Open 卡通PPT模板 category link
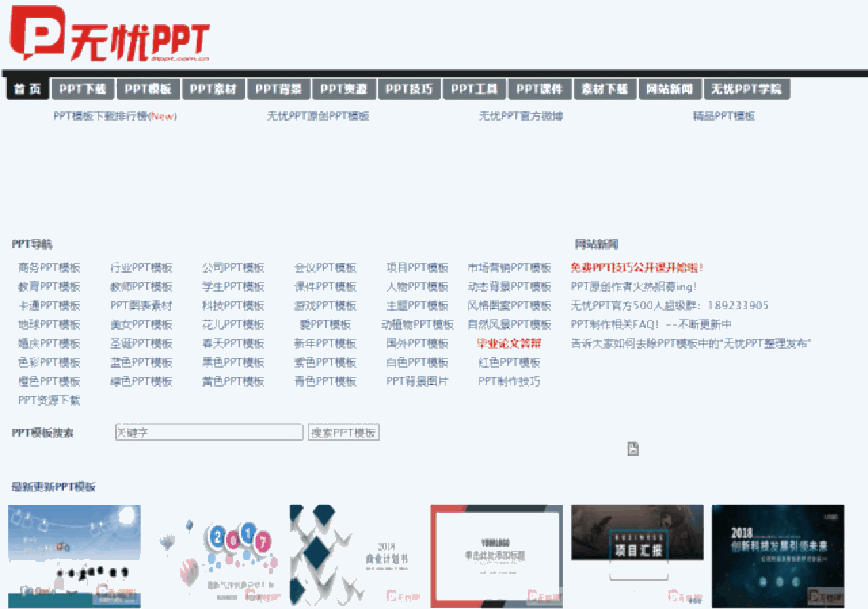This screenshot has height=609, width=868. [x=50, y=306]
